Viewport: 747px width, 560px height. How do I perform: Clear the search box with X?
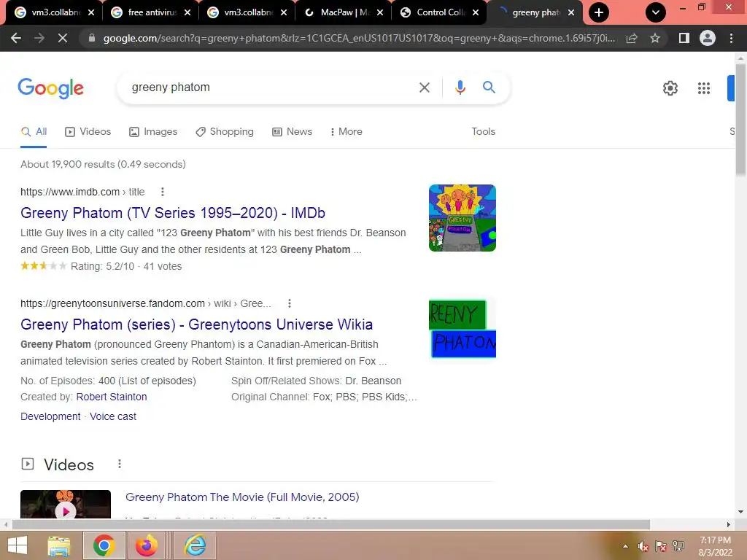pyautogui.click(x=424, y=87)
